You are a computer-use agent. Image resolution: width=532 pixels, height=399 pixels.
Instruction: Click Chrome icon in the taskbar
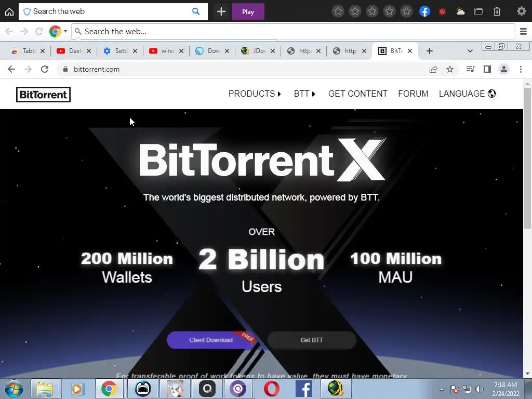coord(109,389)
